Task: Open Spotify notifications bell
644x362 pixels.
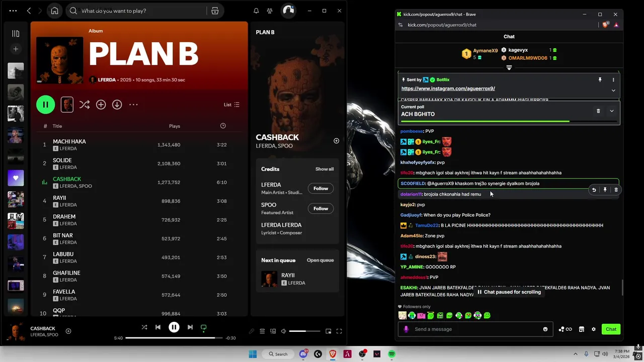Action: pyautogui.click(x=256, y=11)
